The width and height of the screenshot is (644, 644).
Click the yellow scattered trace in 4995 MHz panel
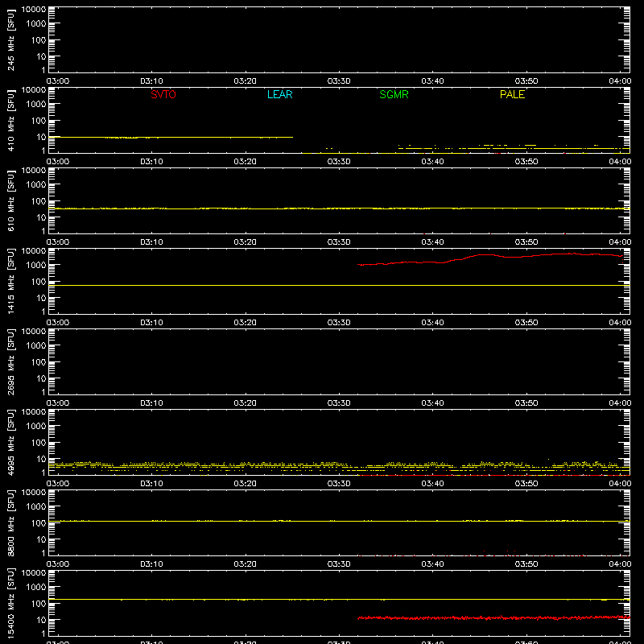tap(339, 466)
